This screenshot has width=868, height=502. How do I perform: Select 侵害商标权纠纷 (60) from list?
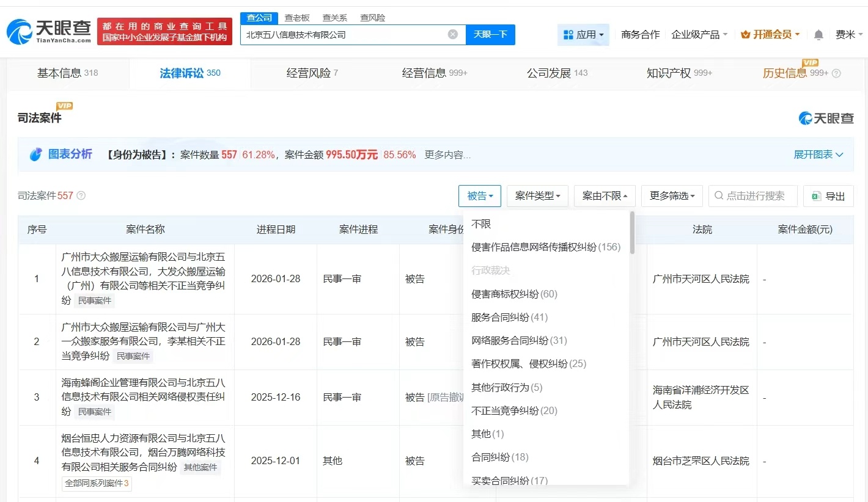514,294
